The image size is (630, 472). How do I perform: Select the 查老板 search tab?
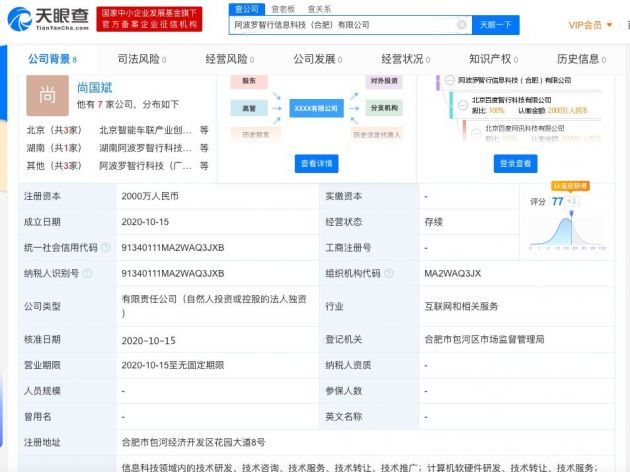point(283,9)
